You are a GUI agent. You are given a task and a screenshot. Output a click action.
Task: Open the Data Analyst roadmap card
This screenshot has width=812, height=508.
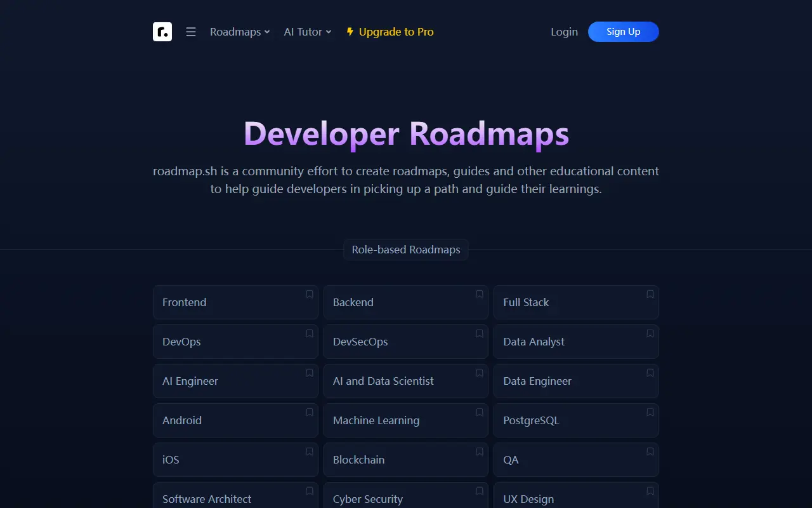click(x=576, y=342)
